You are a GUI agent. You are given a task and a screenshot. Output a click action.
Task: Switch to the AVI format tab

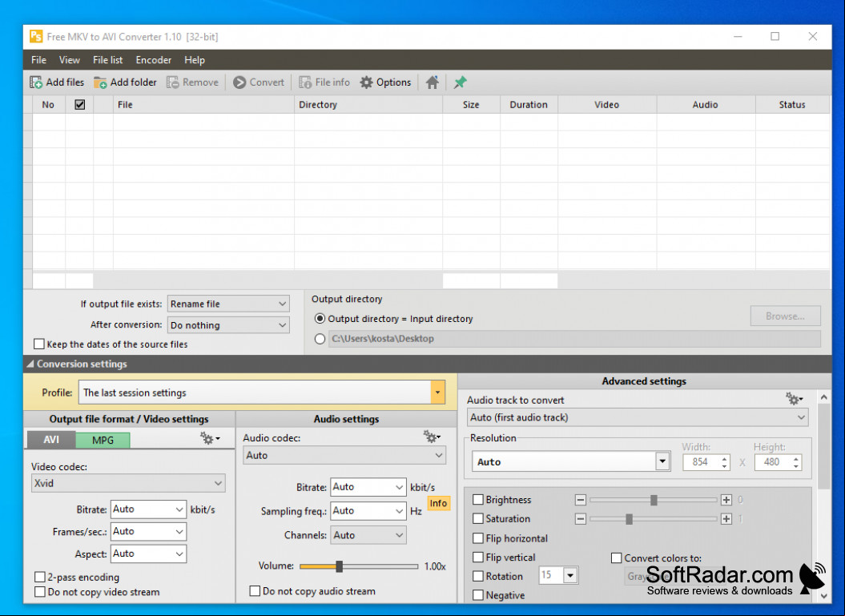point(51,440)
